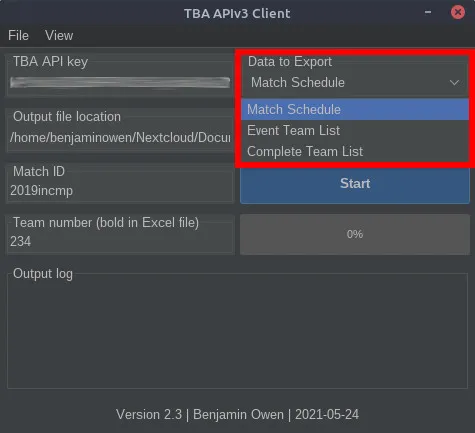This screenshot has height=433, width=475.
Task: Start the export with the Start button
Action: tap(355, 184)
